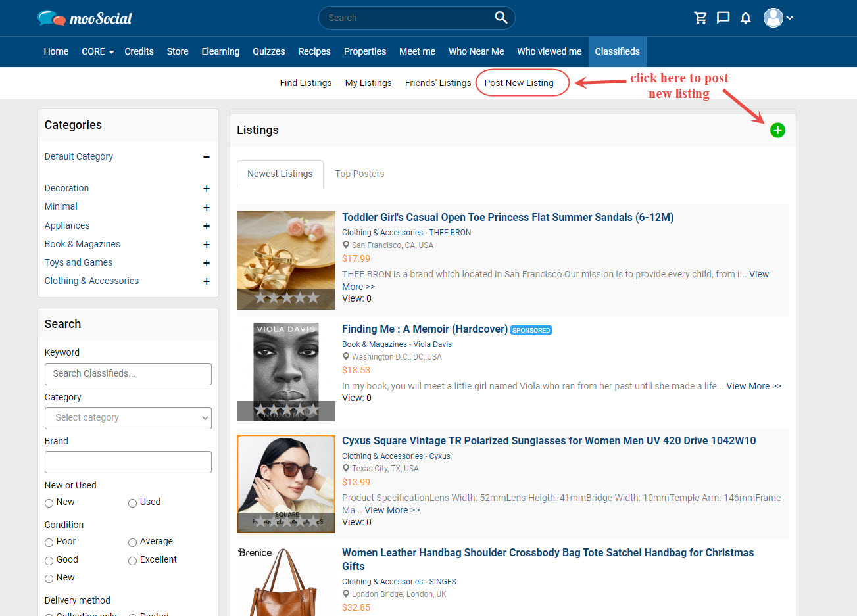Select the Poor condition radio
Screen dimensions: 857x616
pos(49,542)
